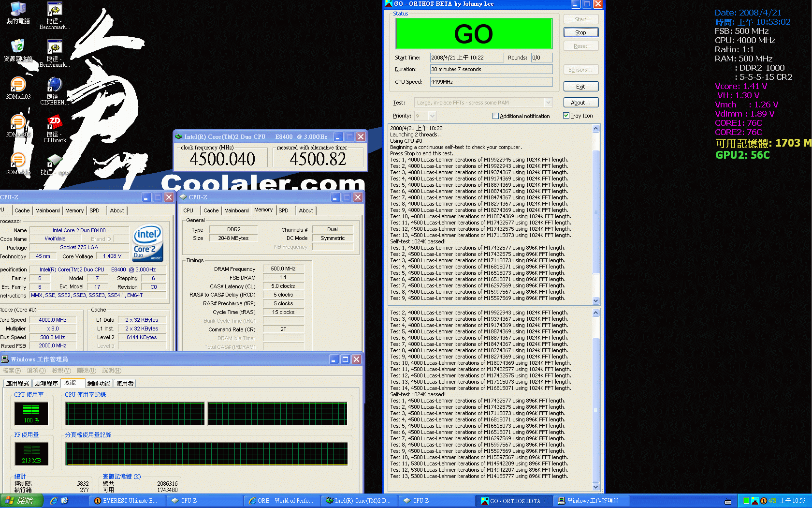
Task: Uncheck the Tray Icon checkbox
Action: click(x=566, y=116)
